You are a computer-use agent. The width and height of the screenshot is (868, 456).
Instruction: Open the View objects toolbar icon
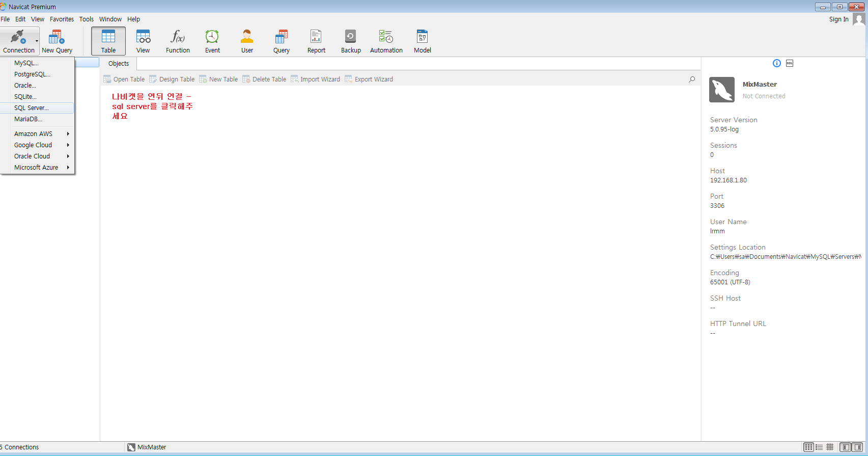coord(143,41)
